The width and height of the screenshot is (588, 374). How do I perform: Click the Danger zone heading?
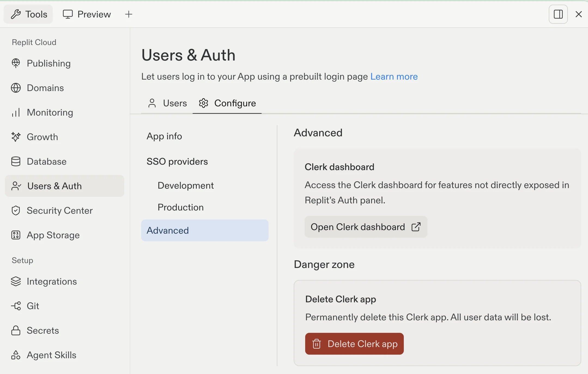tap(324, 264)
